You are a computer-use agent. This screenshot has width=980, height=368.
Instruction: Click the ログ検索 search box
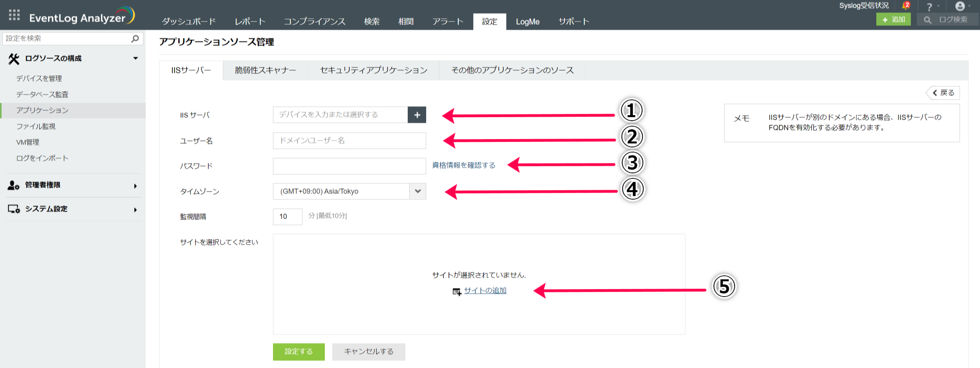[x=947, y=19]
